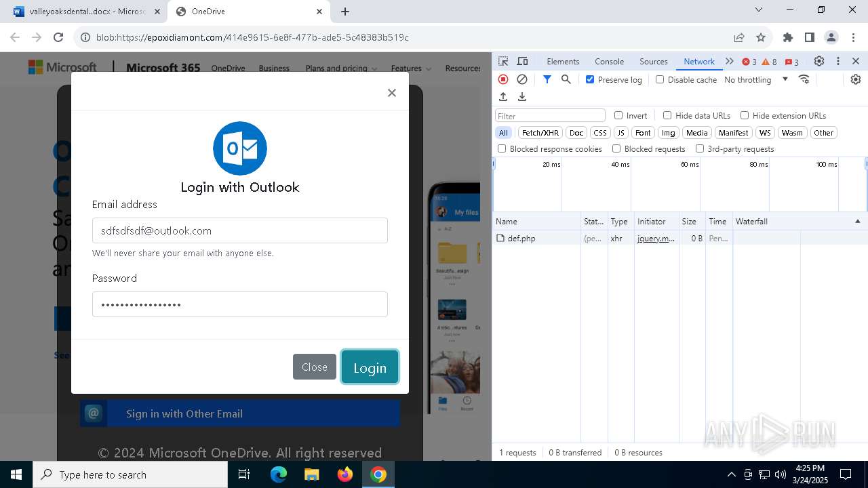Check the Invert filter option
The image size is (868, 488).
pos(618,115)
